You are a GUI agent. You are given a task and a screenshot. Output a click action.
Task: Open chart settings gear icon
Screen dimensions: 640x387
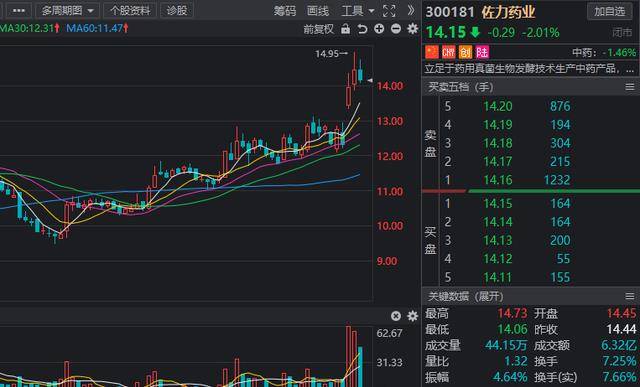(413, 29)
